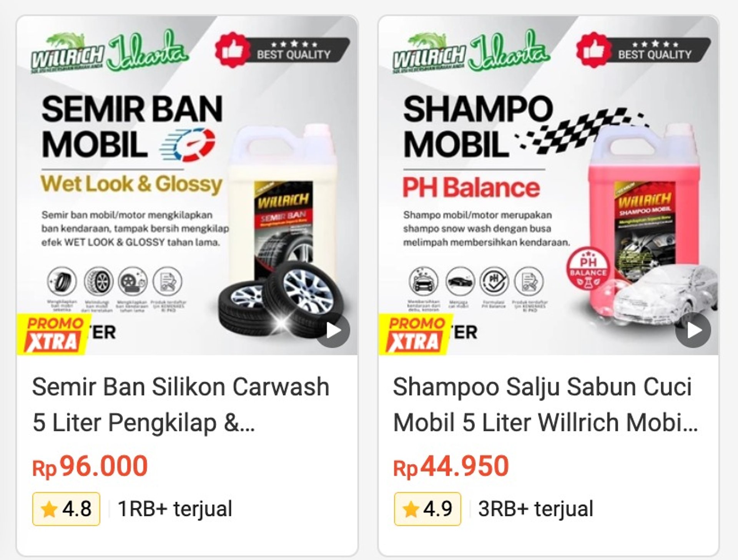Image resolution: width=738 pixels, height=560 pixels.
Task: Select the Rp44.950 price
Action: click(x=451, y=466)
